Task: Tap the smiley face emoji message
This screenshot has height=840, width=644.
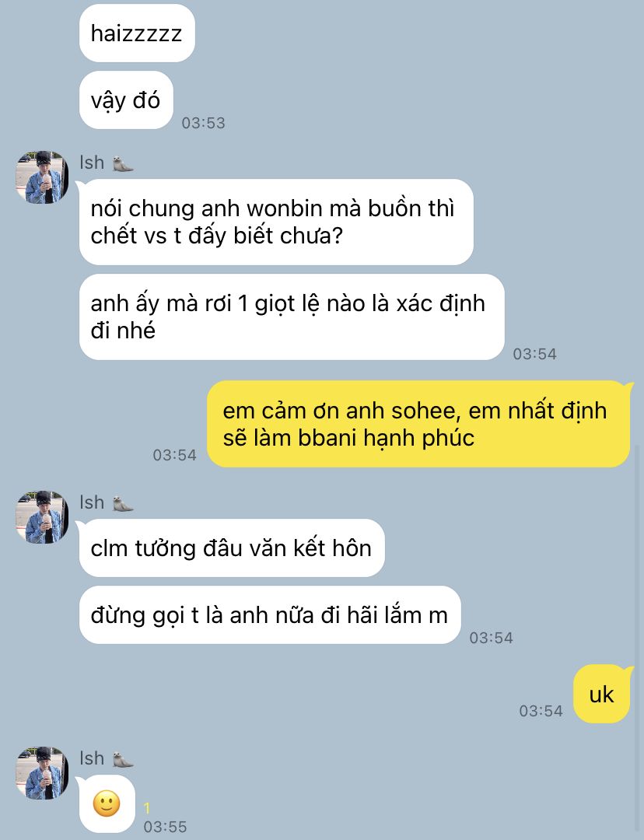Action: 107,803
